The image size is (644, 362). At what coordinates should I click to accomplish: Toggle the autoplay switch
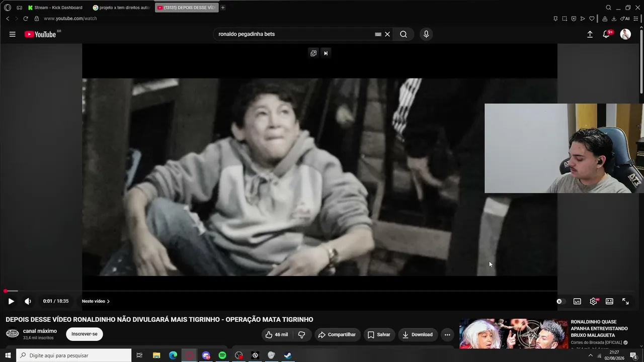pos(561,301)
